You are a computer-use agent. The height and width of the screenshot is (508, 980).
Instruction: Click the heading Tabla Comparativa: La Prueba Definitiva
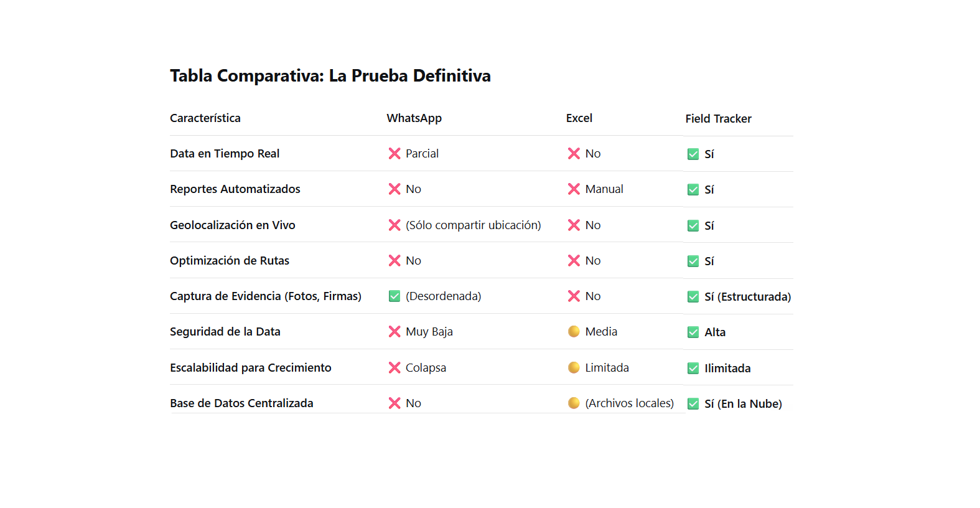click(x=330, y=76)
